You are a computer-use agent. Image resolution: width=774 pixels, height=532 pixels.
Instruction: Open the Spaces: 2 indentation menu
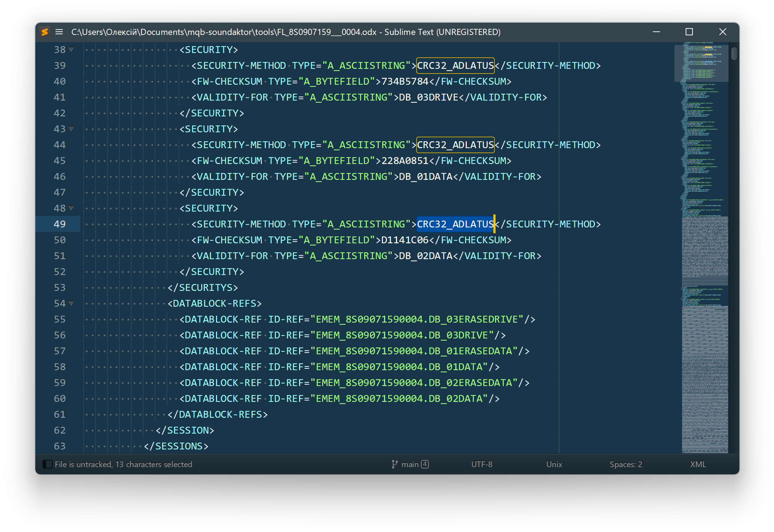point(625,464)
